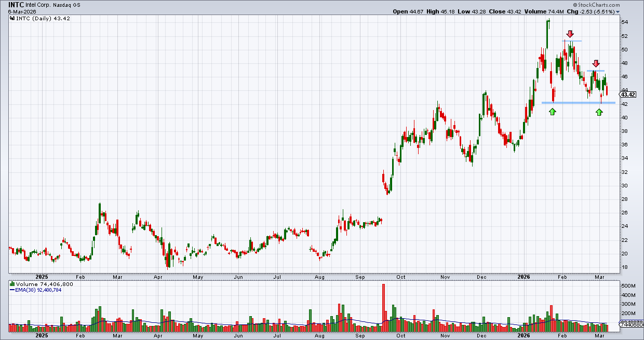This screenshot has width=644, height=340.
Task: Click the 52 price axis label
Action: (x=625, y=36)
